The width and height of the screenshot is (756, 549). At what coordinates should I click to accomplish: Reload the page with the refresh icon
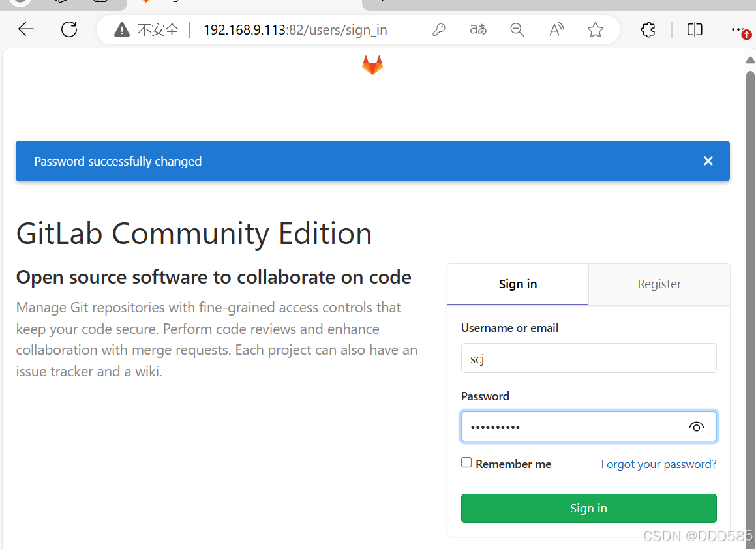pyautogui.click(x=69, y=29)
